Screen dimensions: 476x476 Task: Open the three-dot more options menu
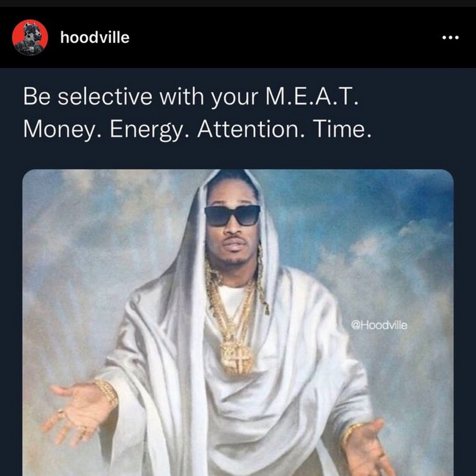coord(451,38)
